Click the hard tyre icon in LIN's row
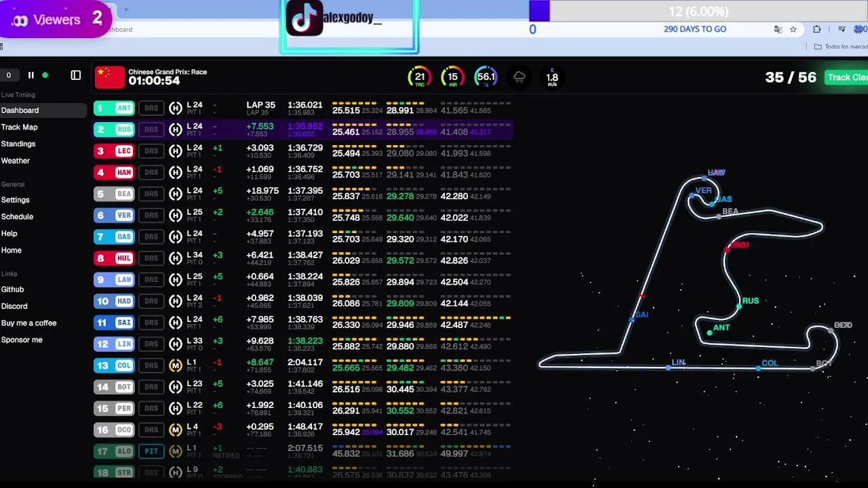This screenshot has width=868, height=488. [x=176, y=344]
